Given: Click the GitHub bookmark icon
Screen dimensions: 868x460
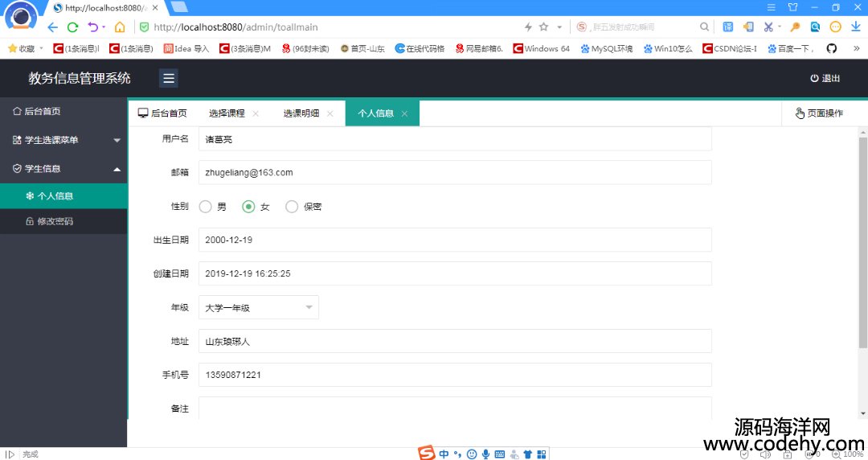Looking at the screenshot, I should (x=831, y=48).
